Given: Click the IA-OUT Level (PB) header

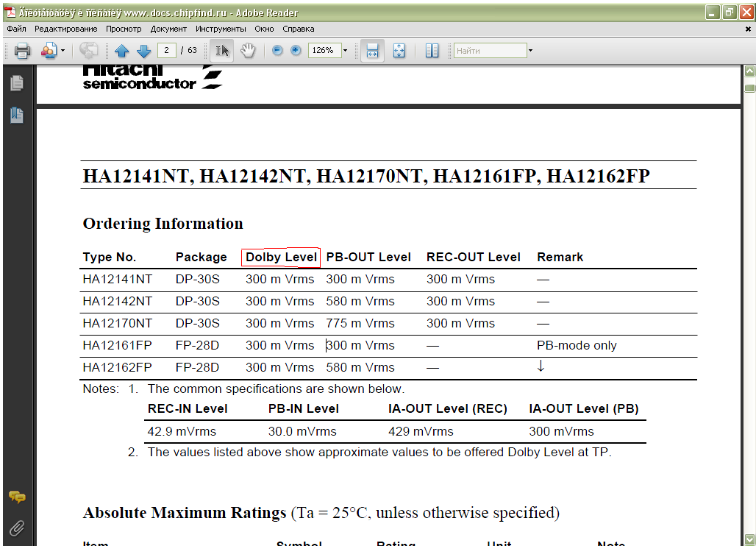Looking at the screenshot, I should (583, 409).
